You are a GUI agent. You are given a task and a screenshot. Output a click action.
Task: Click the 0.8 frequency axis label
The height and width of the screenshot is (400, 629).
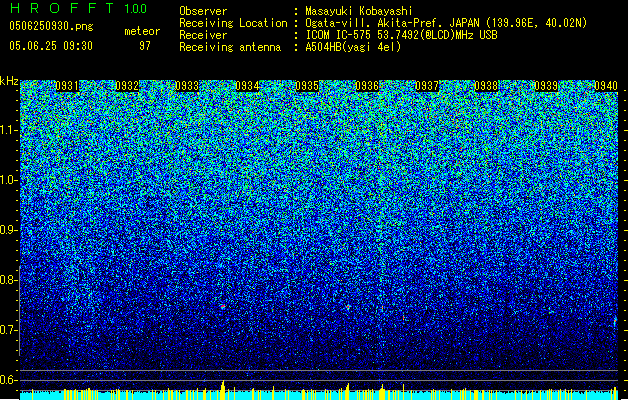coord(9,280)
